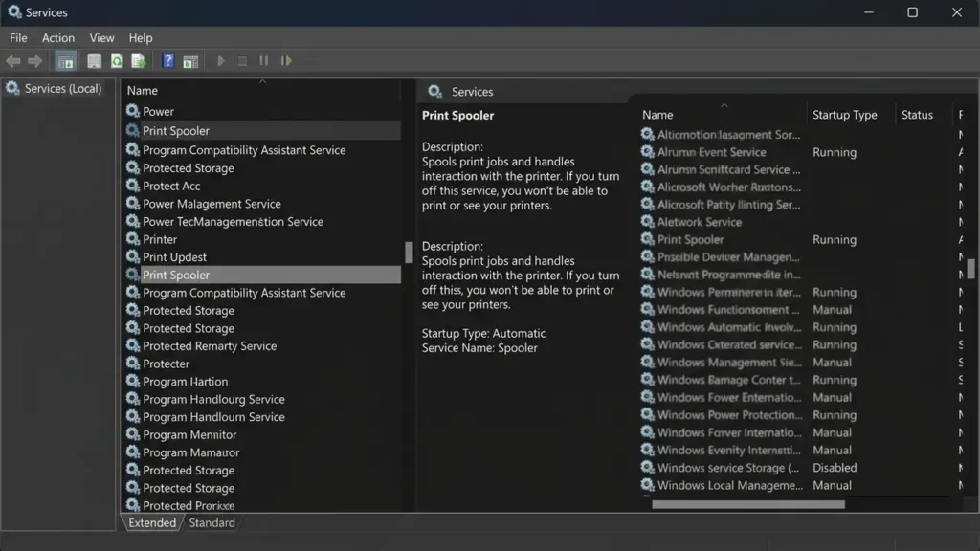Select Protected Remarty Service
Screen dimensions: 980x551
[262, 346]
